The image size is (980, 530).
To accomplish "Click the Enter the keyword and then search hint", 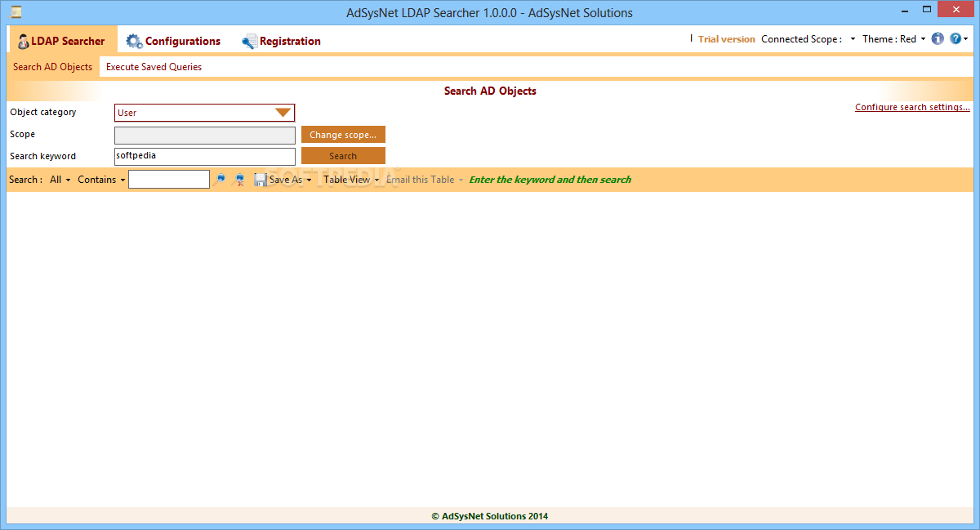I will (x=550, y=180).
